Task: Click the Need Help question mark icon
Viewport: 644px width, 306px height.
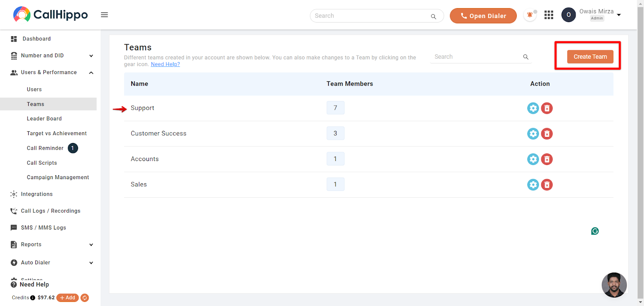Action: pyautogui.click(x=14, y=285)
